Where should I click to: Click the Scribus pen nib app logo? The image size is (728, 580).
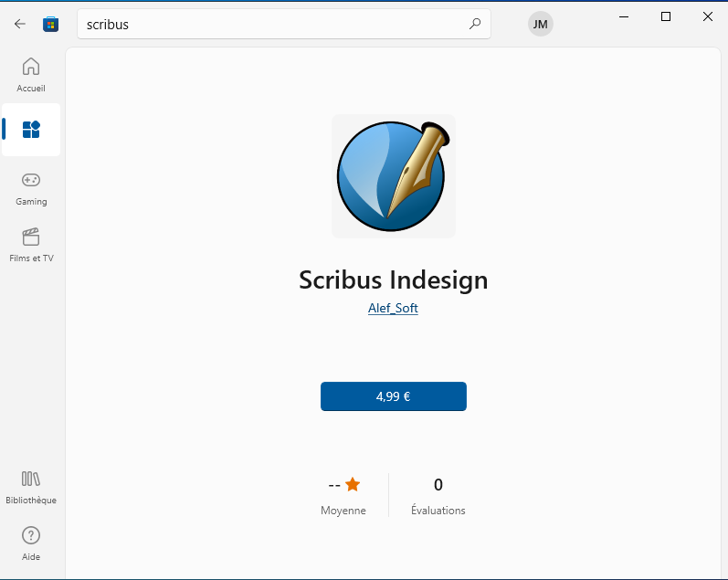pyautogui.click(x=393, y=176)
